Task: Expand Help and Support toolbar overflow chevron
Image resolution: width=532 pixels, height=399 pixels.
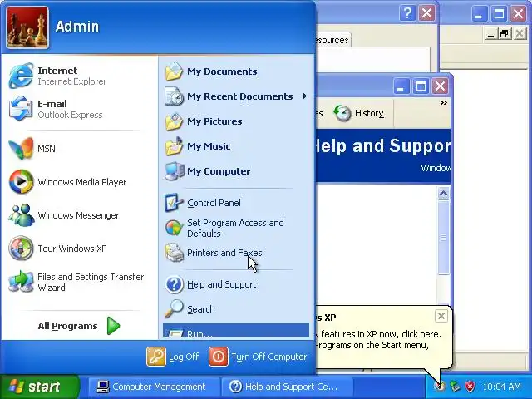Action: point(443,102)
